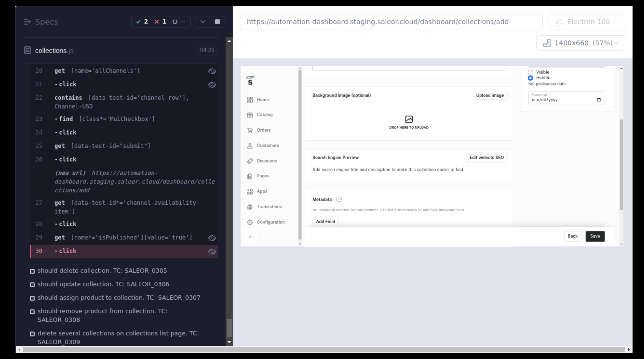
Task: Select failed step 30 click
Action: [x=124, y=251]
